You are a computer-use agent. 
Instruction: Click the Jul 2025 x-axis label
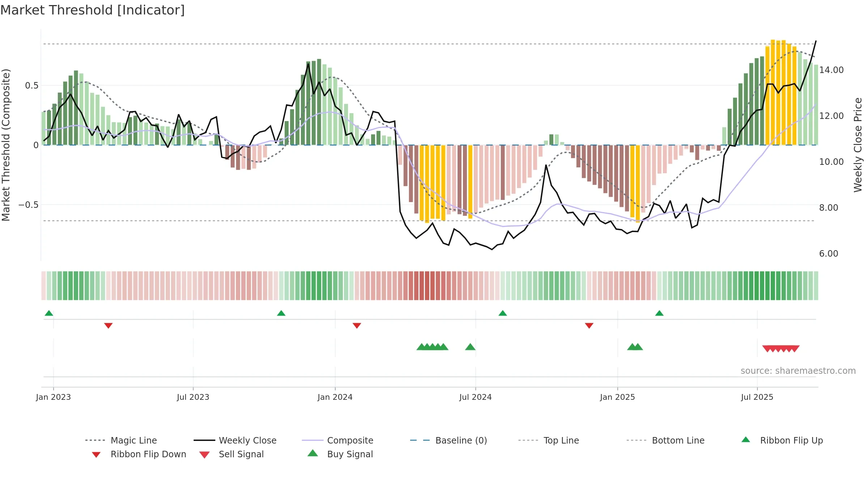pos(757,397)
